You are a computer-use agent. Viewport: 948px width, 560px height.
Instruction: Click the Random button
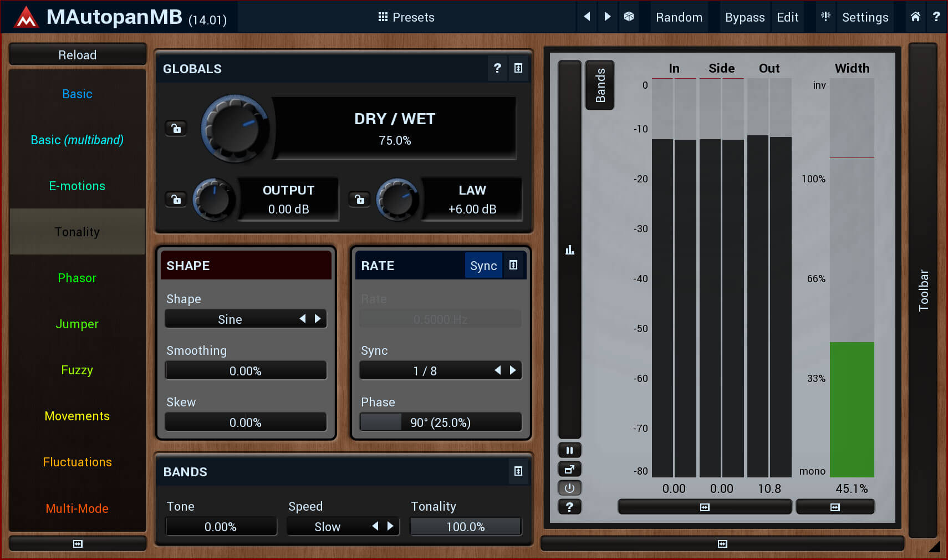click(679, 17)
